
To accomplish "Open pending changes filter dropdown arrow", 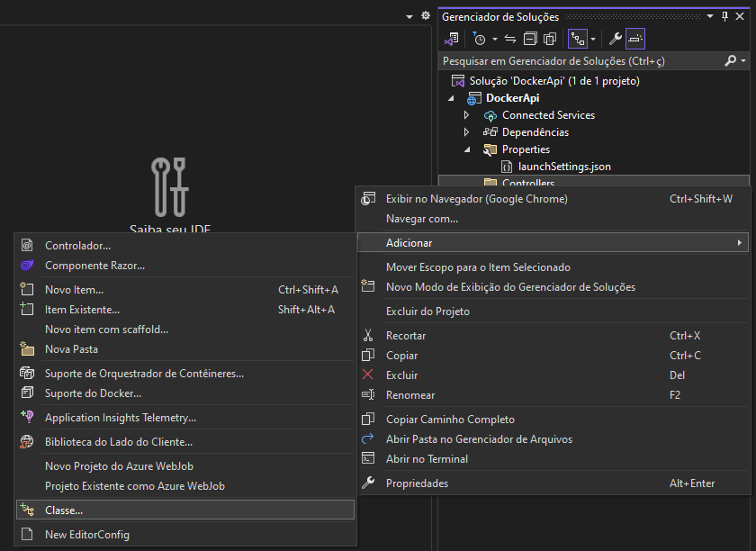I will click(x=495, y=39).
